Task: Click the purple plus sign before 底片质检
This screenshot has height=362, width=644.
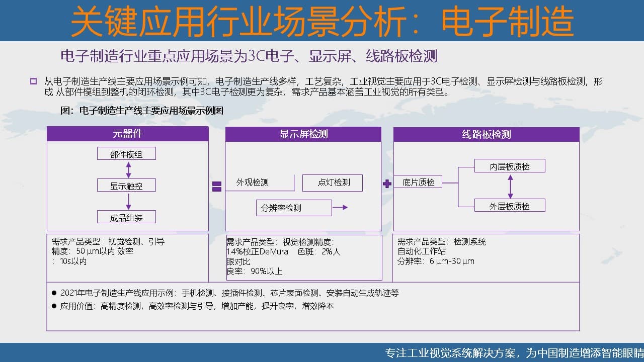Action: pyautogui.click(x=387, y=184)
